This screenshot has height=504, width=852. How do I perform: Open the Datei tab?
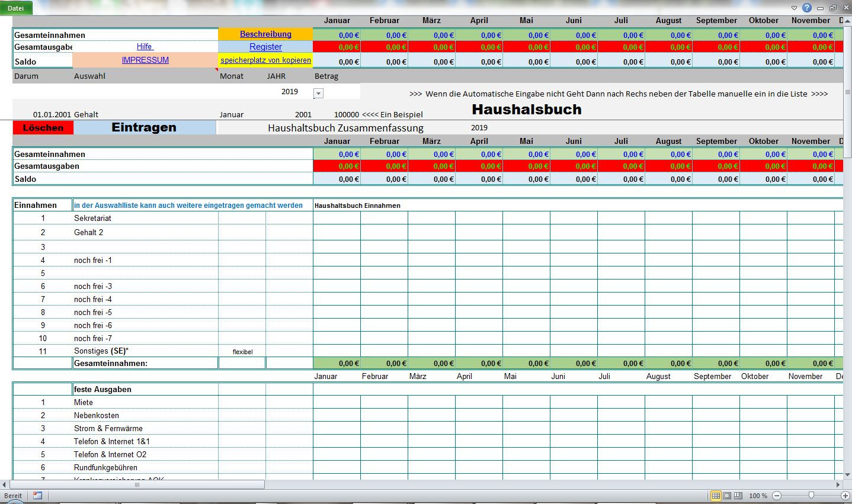click(16, 8)
